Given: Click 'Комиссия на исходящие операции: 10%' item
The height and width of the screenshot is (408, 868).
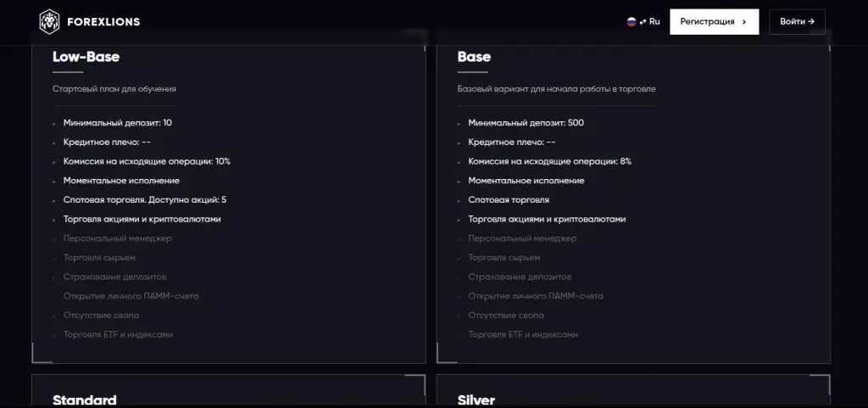Looking at the screenshot, I should point(147,162).
